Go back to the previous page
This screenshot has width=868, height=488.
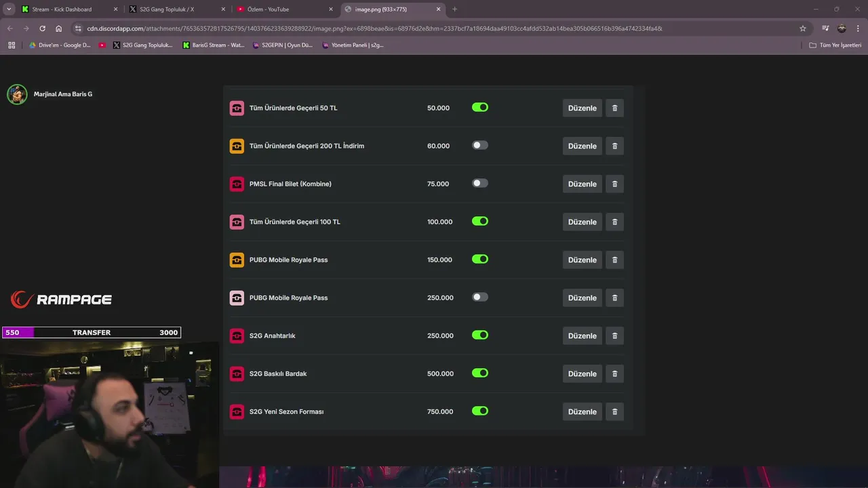[x=9, y=28]
